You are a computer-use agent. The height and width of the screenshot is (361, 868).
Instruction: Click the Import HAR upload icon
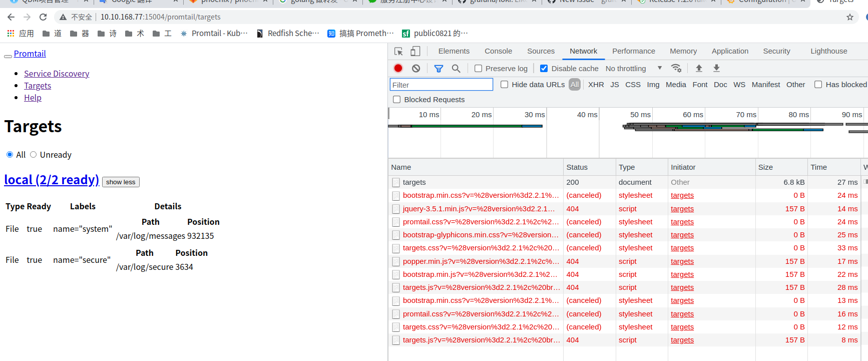click(699, 68)
